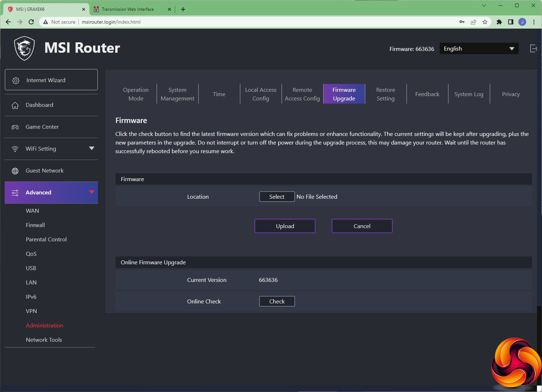Viewport: 542px width, 392px height.
Task: Collapse the Advanced menu red arrow
Action: pos(92,192)
